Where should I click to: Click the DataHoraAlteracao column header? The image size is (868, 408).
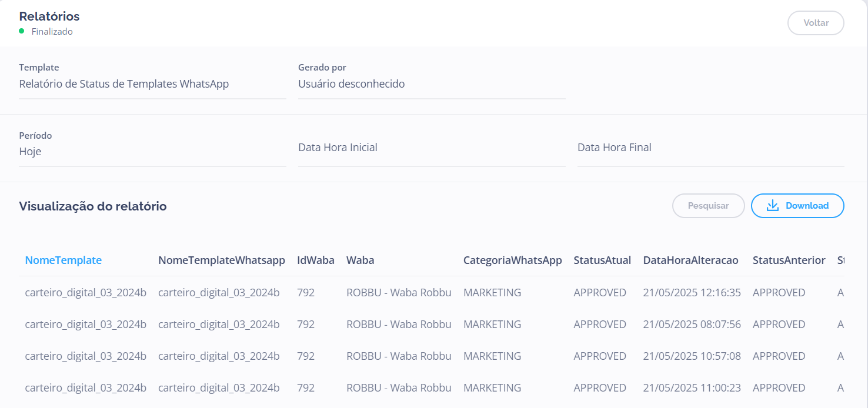pos(690,260)
